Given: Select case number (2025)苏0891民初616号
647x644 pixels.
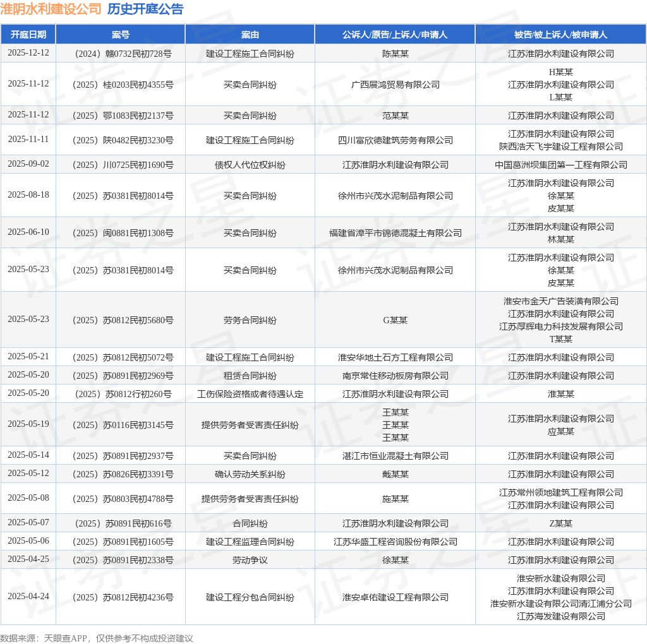Looking at the screenshot, I should (123, 523).
